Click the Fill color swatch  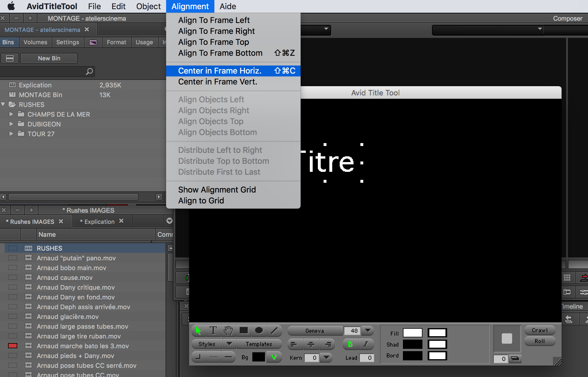click(x=412, y=333)
